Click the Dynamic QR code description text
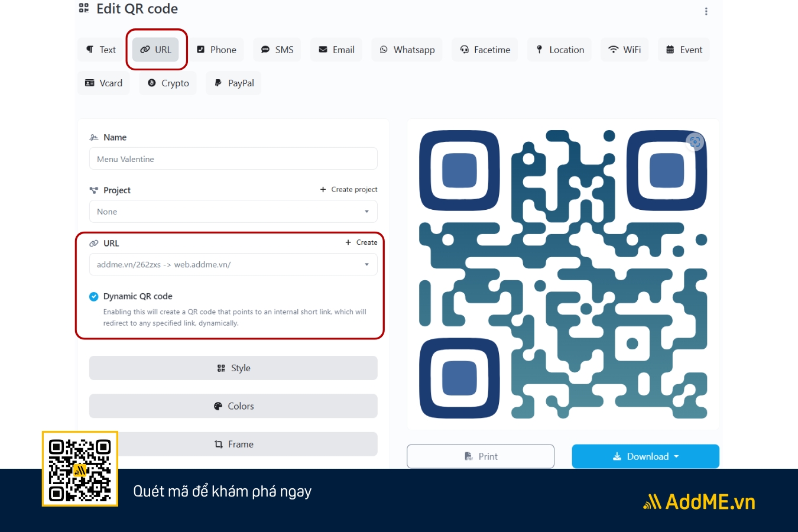 click(235, 317)
